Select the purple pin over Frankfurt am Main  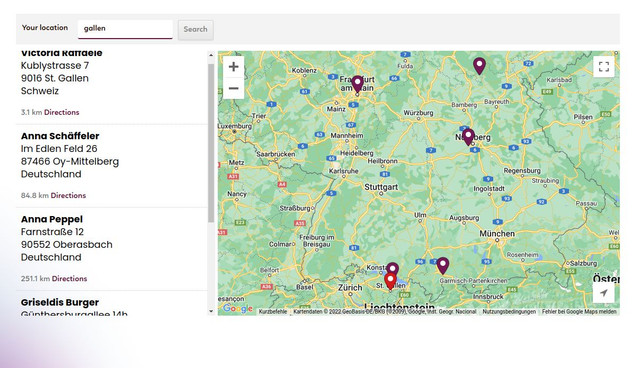tap(357, 84)
